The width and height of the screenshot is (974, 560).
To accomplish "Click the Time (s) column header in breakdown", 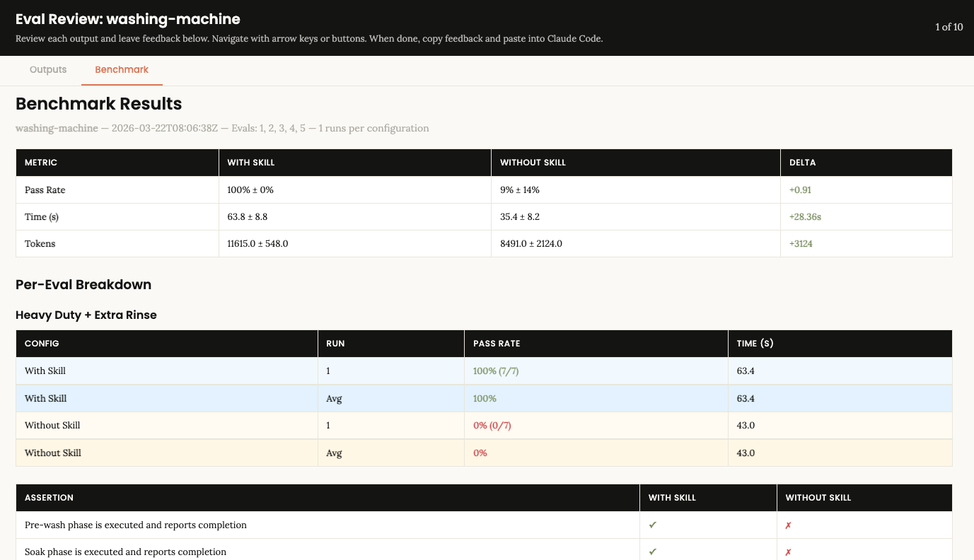I will [x=756, y=344].
